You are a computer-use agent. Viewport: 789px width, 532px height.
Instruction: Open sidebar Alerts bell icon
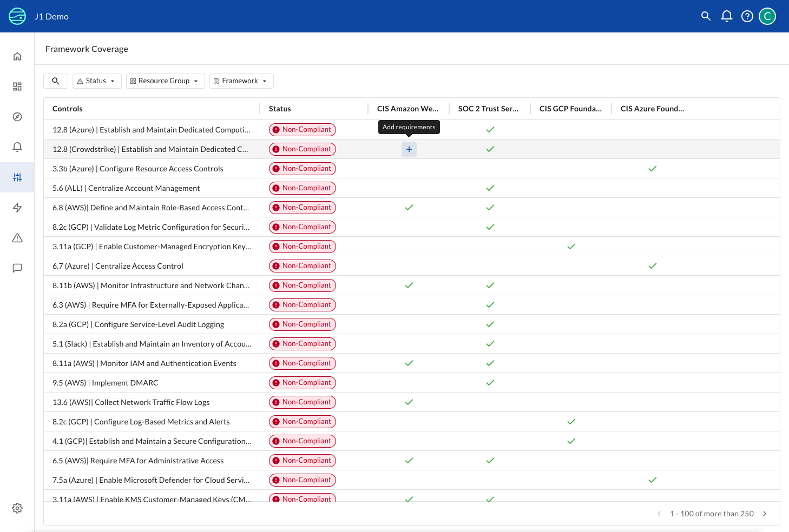pos(17,147)
